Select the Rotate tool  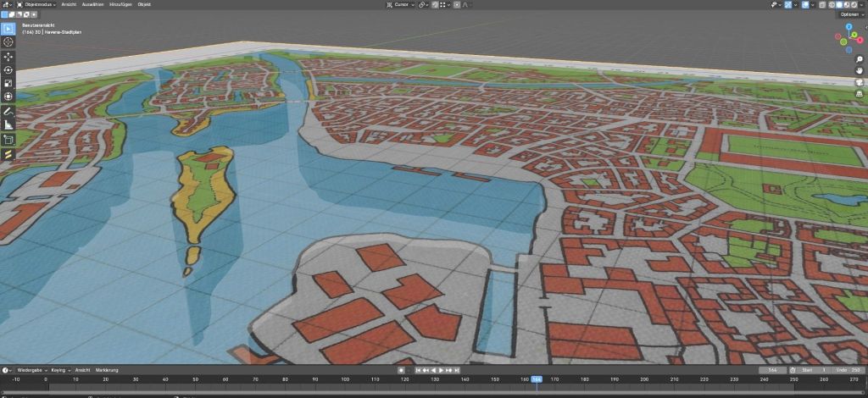(8, 69)
